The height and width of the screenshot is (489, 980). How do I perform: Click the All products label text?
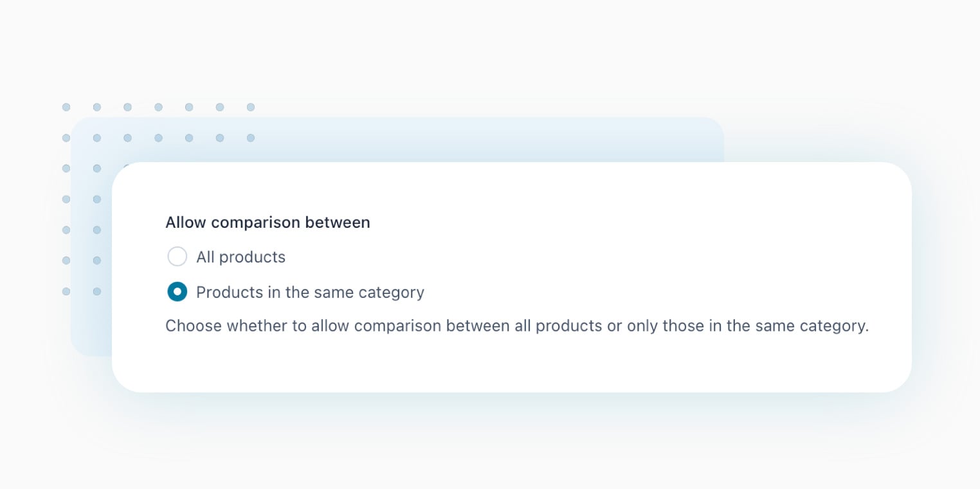(241, 257)
